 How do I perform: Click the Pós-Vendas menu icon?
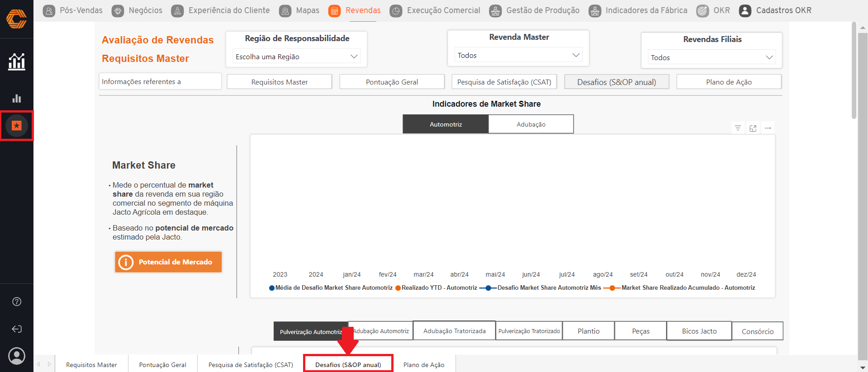(x=49, y=11)
